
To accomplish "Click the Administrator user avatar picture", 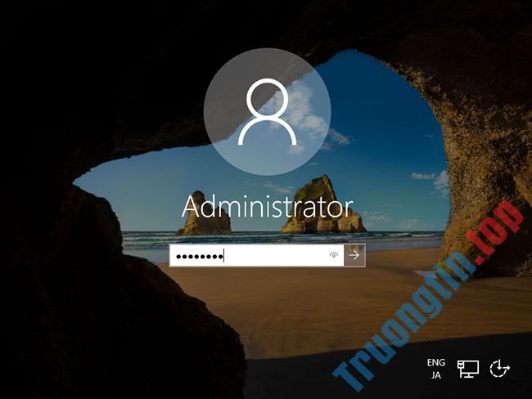I will click(268, 111).
